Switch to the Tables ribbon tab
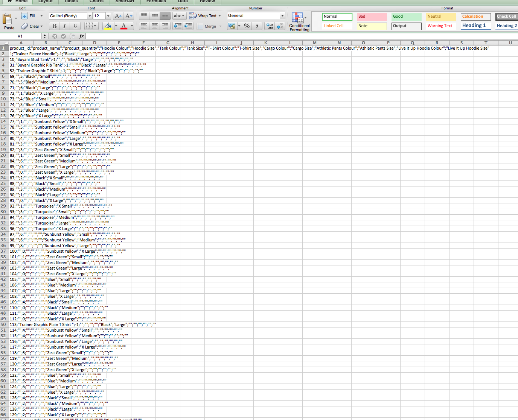This screenshot has height=420, width=518. (71, 2)
